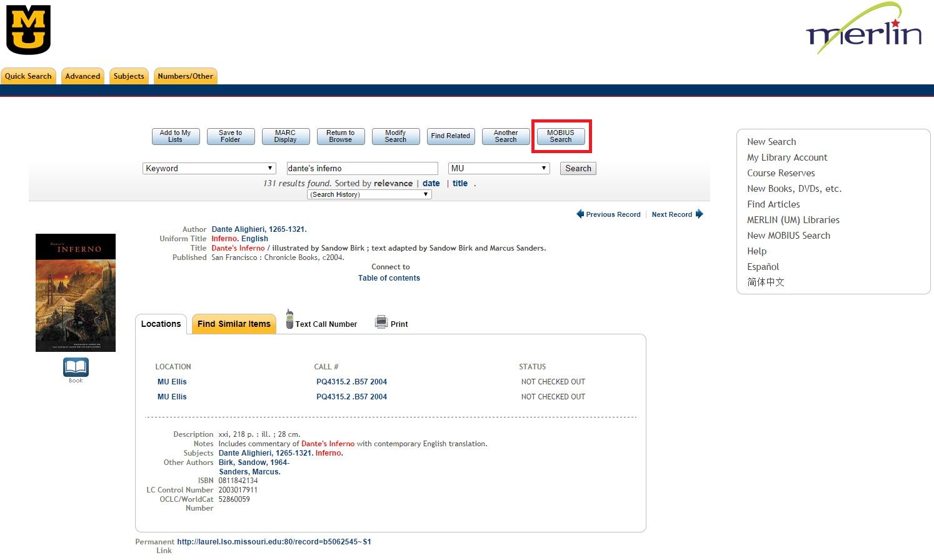934x560 pixels.
Task: Open the Inferno book cover thumbnail
Action: coord(76,292)
